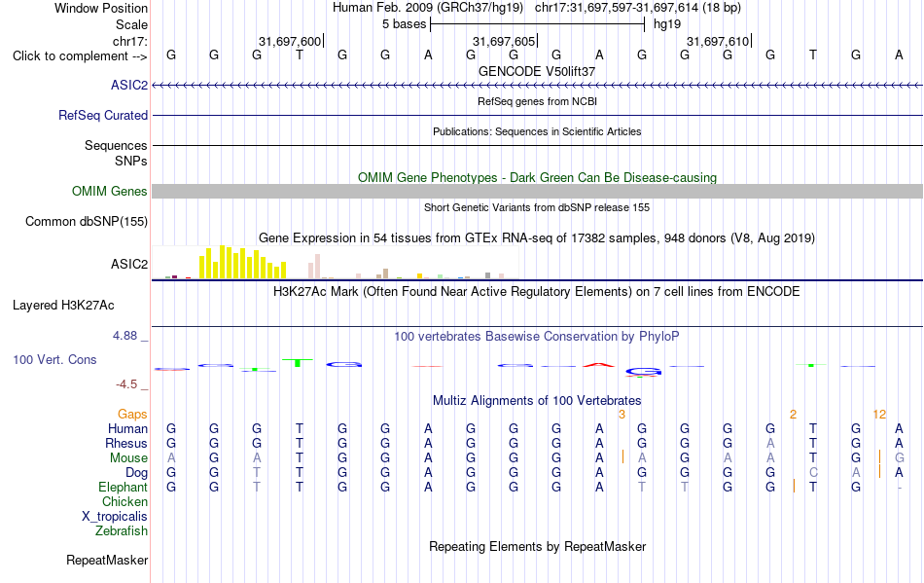Screen dimensions: 924x583
Task: Click the Sequences SNPs track label
Action: (x=116, y=153)
